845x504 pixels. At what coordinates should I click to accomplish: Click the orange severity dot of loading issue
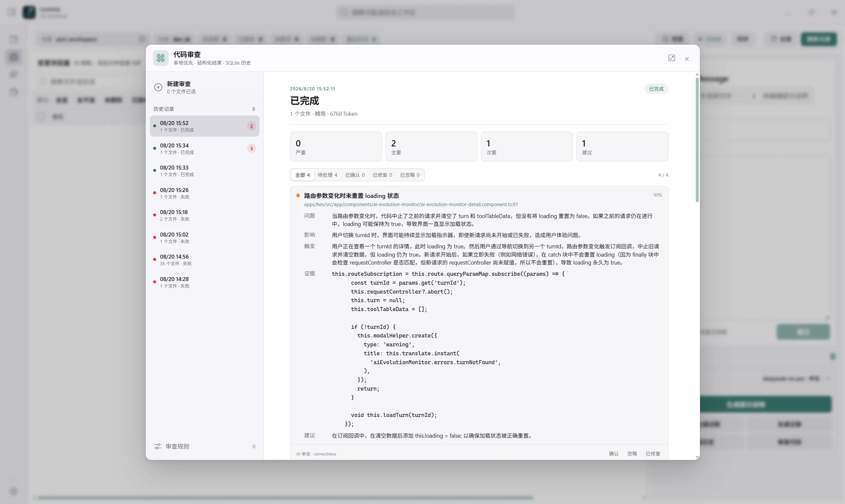point(298,195)
